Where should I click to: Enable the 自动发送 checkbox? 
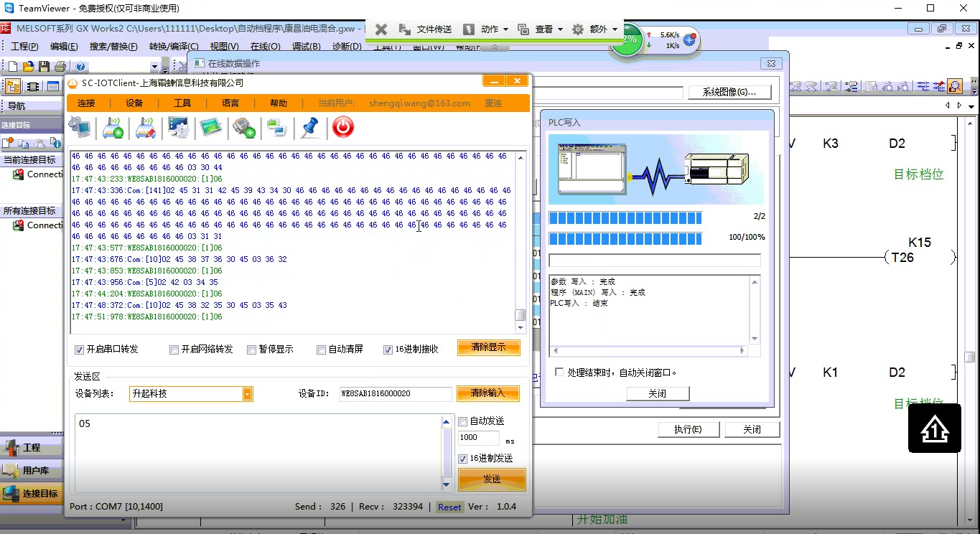pyautogui.click(x=463, y=421)
